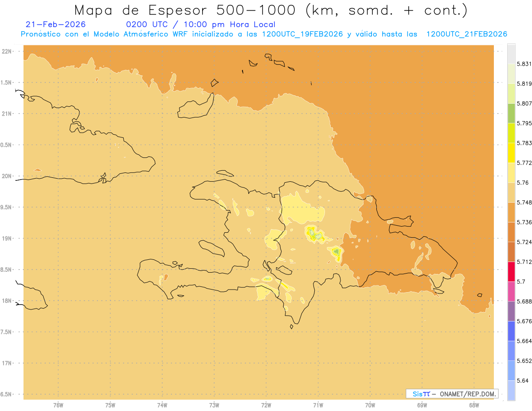Image resolution: width=532 pixels, height=411 pixels.
Task: Click the colorbar value 5.712
Action: point(524,262)
